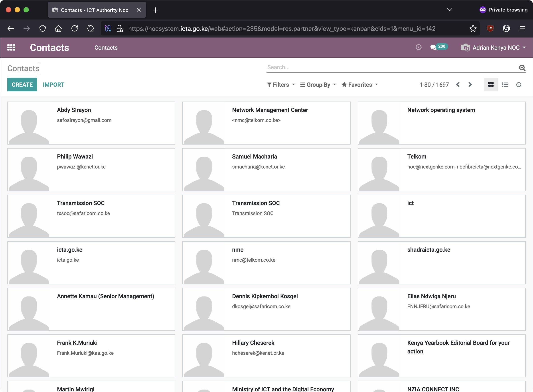Go to next page of contacts
This screenshot has height=392, width=533.
click(470, 84)
